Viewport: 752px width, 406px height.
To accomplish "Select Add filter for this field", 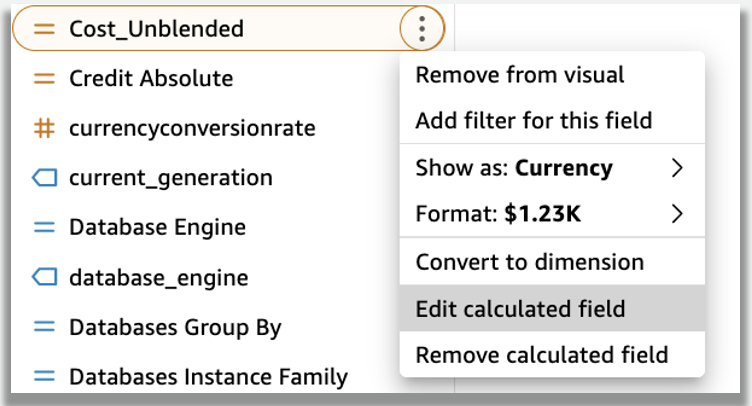I will click(552, 120).
